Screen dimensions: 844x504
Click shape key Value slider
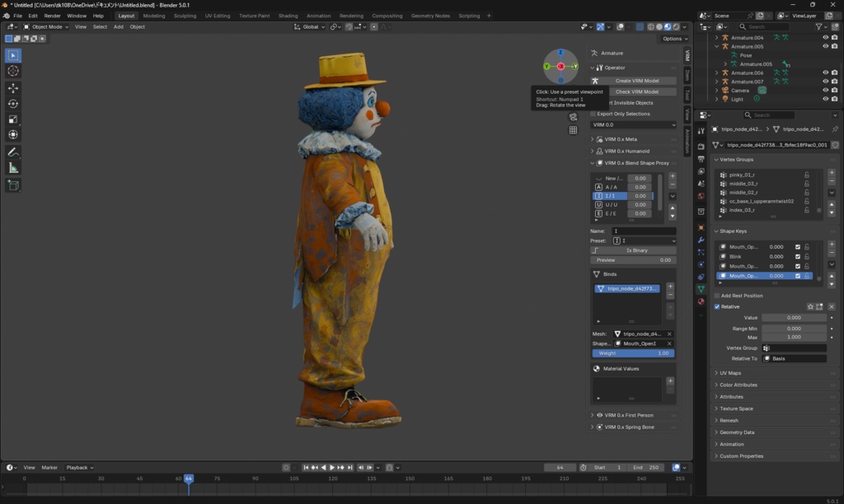(x=794, y=318)
